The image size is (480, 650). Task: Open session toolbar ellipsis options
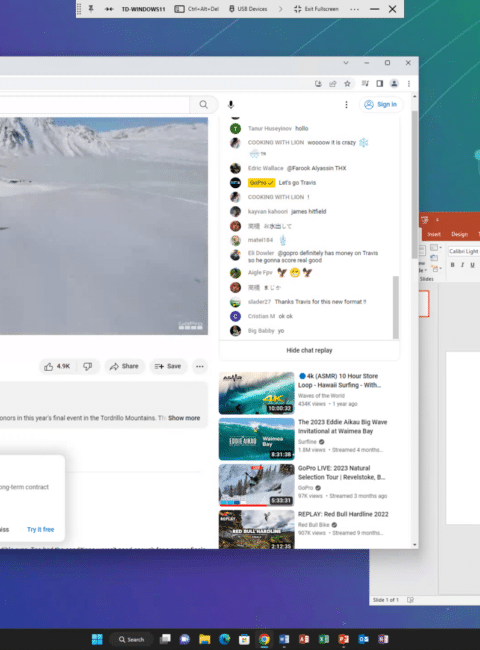coord(354,9)
